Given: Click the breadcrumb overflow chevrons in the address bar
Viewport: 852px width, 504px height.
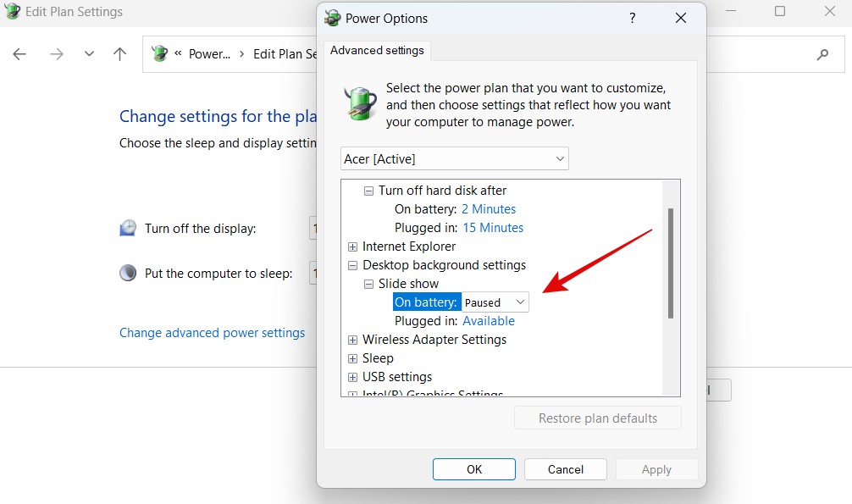Looking at the screenshot, I should pos(178,53).
